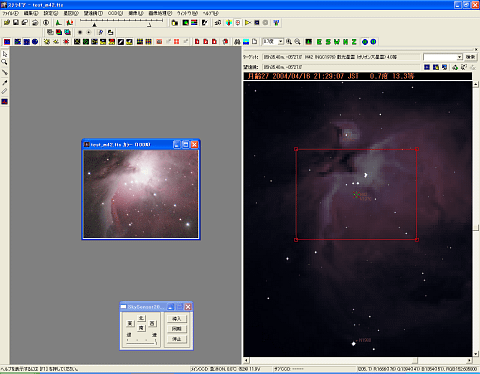480x374 pixels.
Task: Open the CCD menu
Action: pyautogui.click(x=115, y=13)
